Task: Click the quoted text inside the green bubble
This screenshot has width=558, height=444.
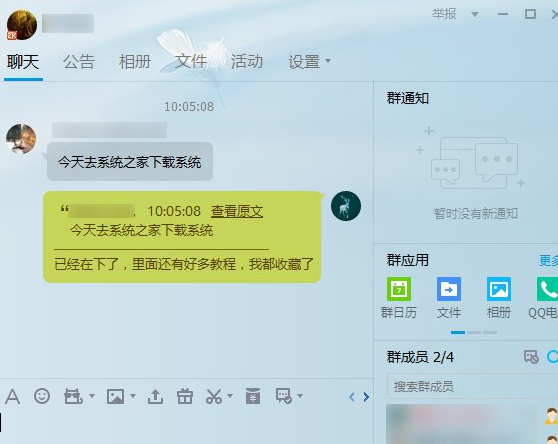Action: (142, 231)
